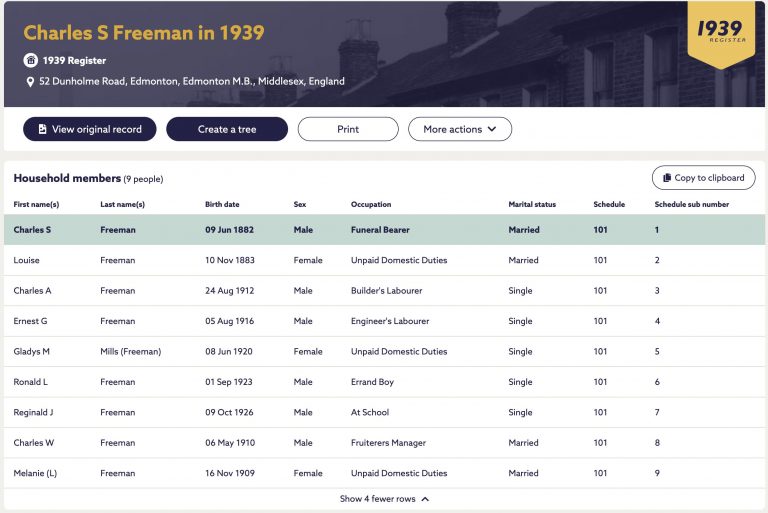
Task: Click the Create a tree button
Action: click(x=227, y=129)
